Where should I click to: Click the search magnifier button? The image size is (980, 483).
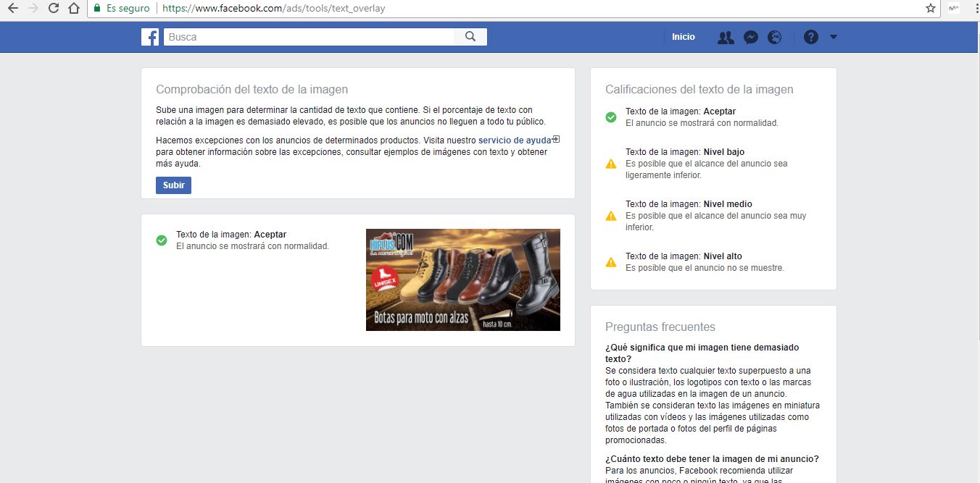(470, 37)
